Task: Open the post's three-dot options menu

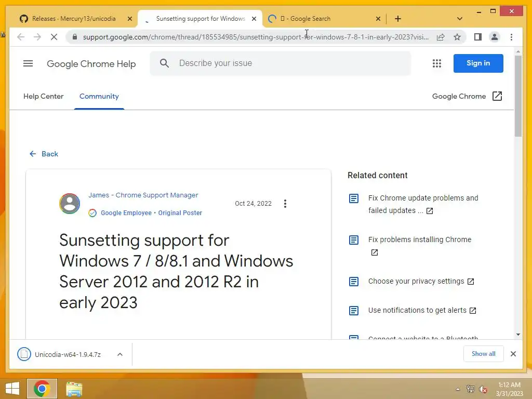Action: click(x=285, y=204)
